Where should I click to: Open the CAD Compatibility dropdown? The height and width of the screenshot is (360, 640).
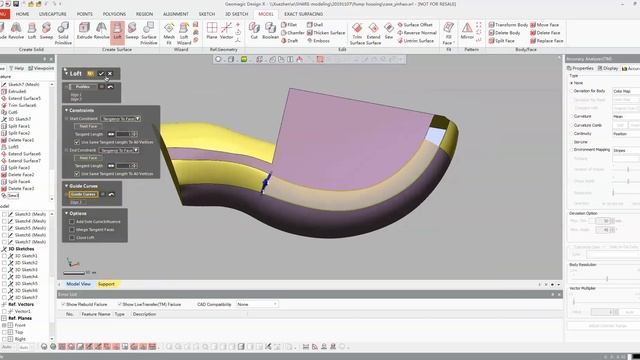coord(257,304)
